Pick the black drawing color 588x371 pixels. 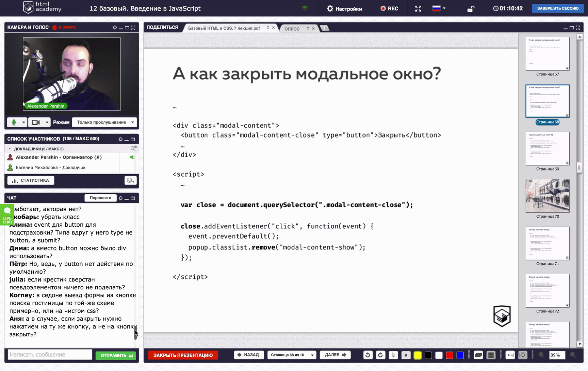(x=428, y=355)
